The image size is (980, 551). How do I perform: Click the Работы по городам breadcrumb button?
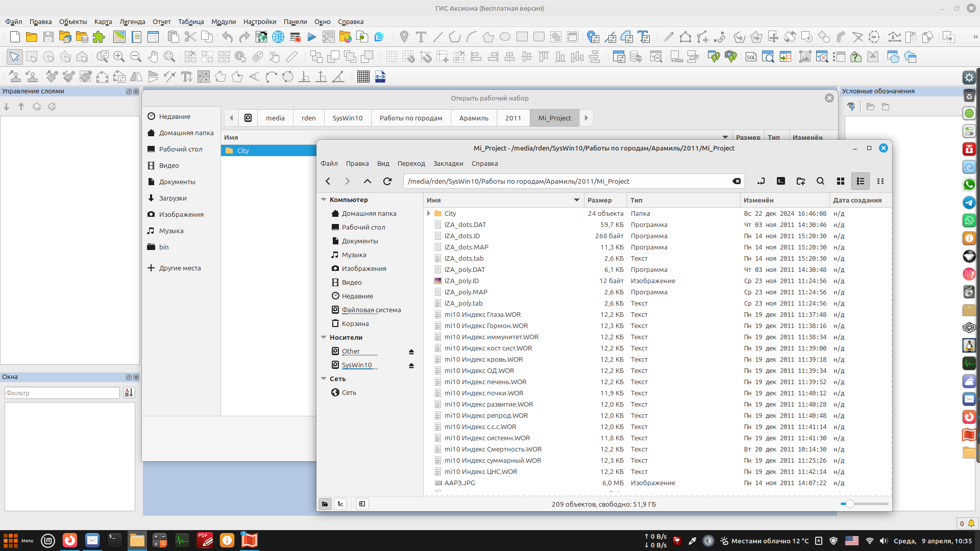click(411, 118)
